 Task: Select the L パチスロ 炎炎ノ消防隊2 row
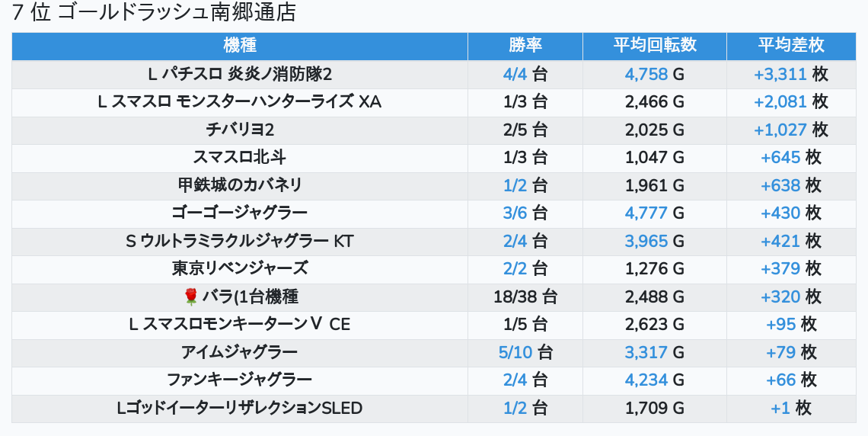[240, 74]
